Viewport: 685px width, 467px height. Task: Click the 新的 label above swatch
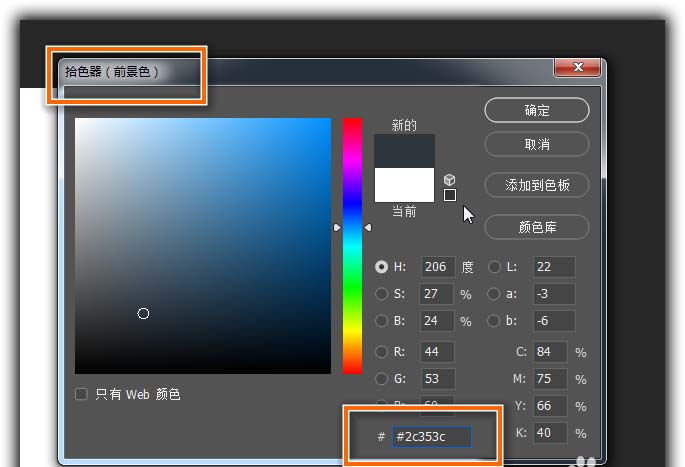tap(404, 125)
